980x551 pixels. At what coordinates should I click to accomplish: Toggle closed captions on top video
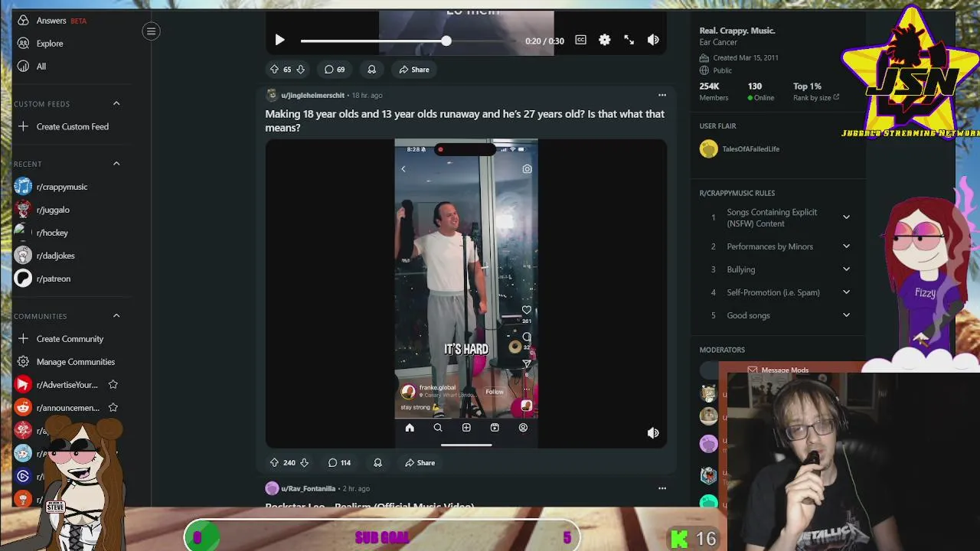(x=580, y=40)
